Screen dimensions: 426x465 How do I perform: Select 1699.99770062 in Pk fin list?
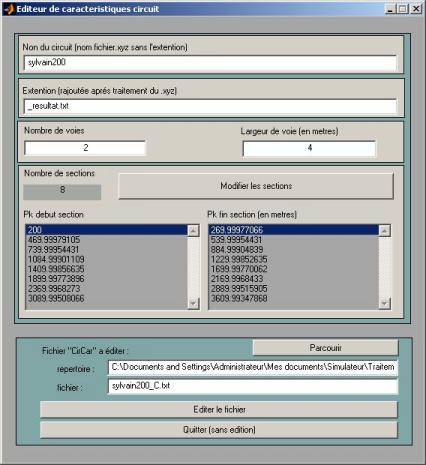coord(294,269)
